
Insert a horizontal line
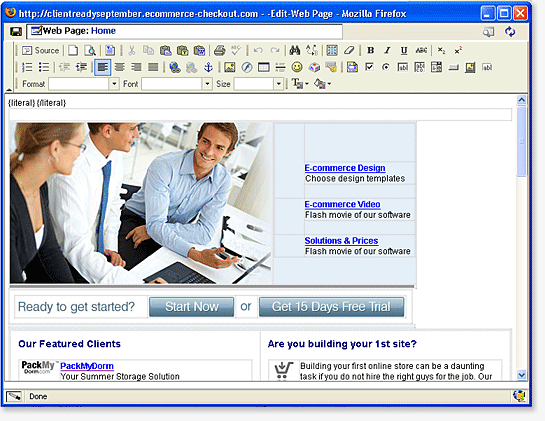pyautogui.click(x=280, y=67)
